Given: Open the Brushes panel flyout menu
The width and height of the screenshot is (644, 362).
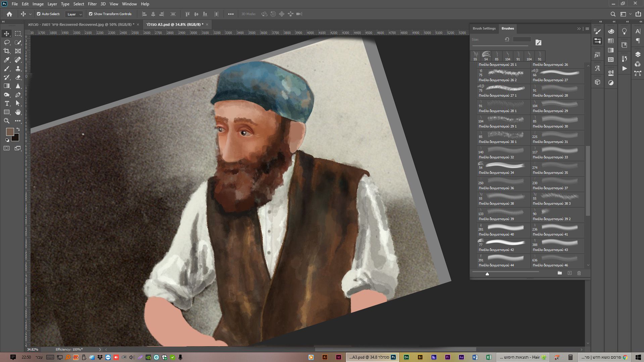Looking at the screenshot, I should tap(587, 29).
